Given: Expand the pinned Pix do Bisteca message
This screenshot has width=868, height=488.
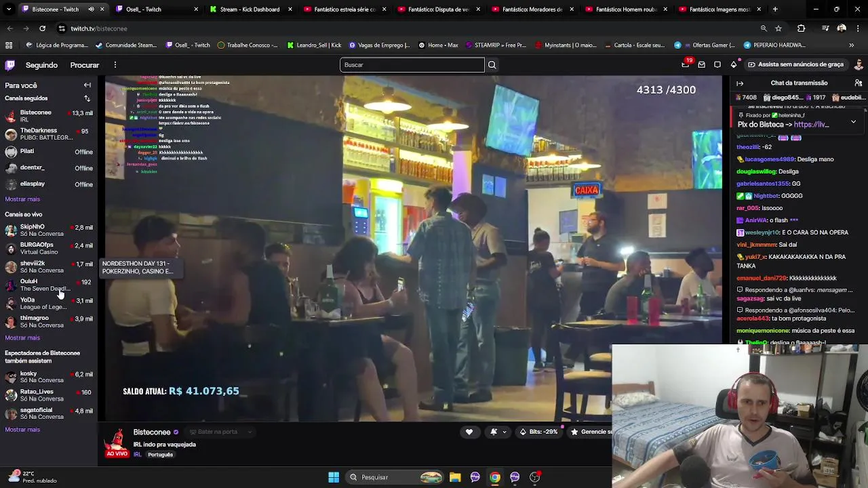Looking at the screenshot, I should tap(853, 122).
